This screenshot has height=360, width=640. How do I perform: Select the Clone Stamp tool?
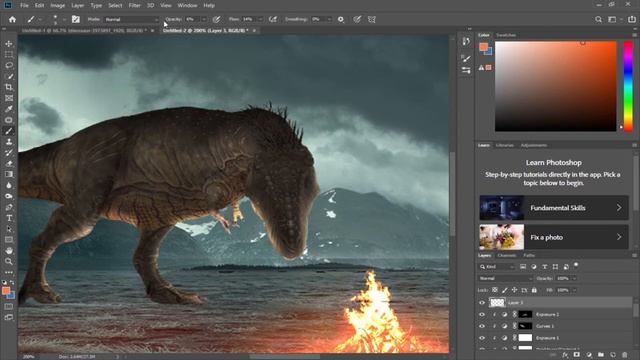click(x=9, y=142)
